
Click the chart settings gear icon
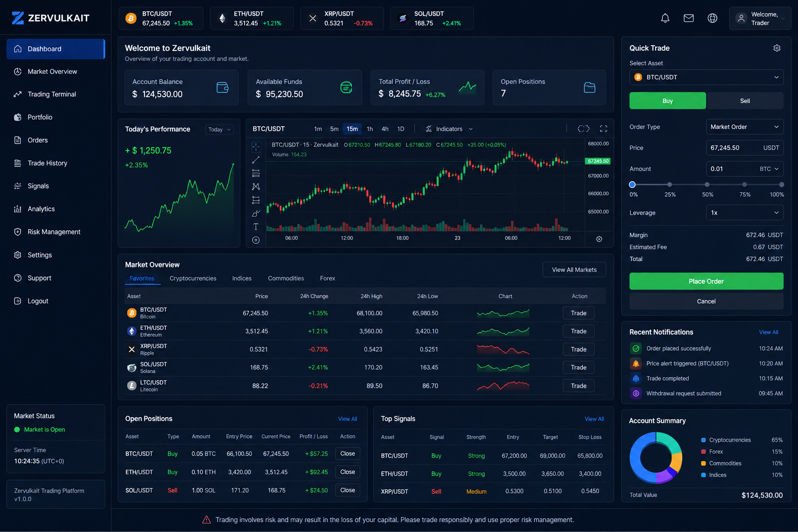(599, 239)
